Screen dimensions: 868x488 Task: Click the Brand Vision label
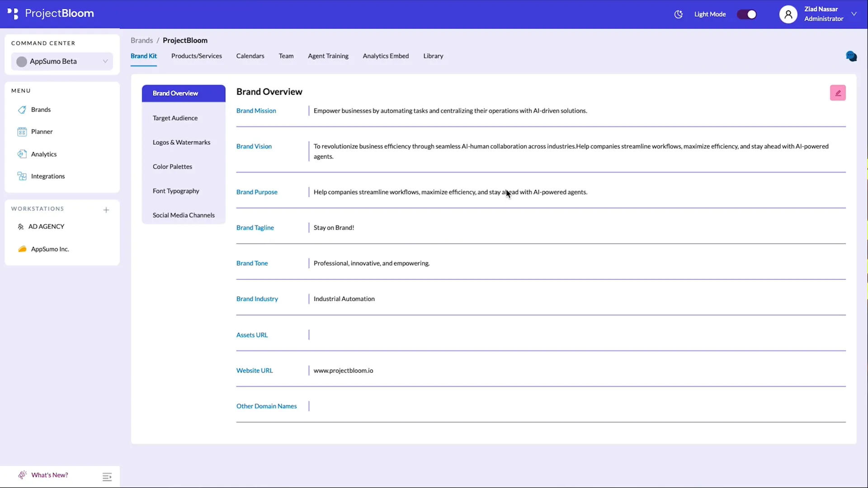(254, 146)
